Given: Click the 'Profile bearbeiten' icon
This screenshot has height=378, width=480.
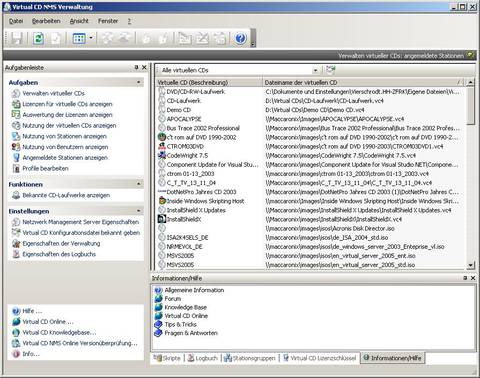Looking at the screenshot, I should coord(16,168).
